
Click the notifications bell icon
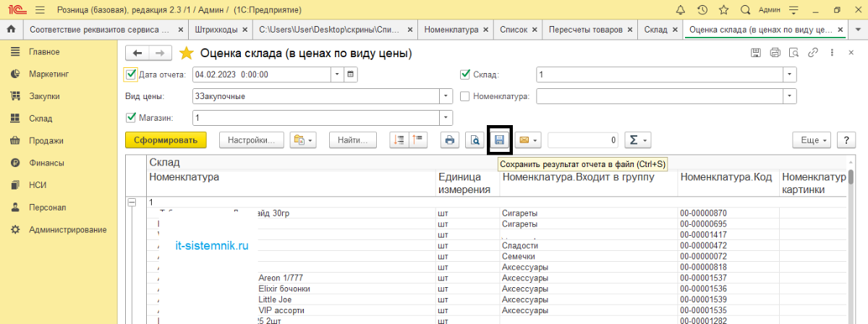(680, 10)
